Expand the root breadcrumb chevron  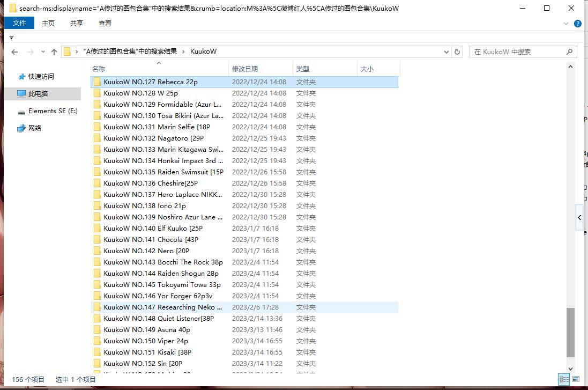pos(77,52)
